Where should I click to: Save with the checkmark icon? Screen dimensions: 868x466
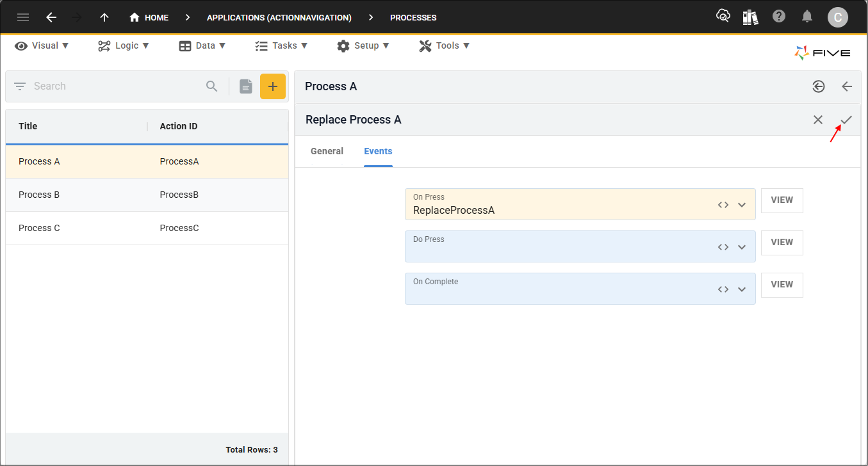tap(846, 120)
